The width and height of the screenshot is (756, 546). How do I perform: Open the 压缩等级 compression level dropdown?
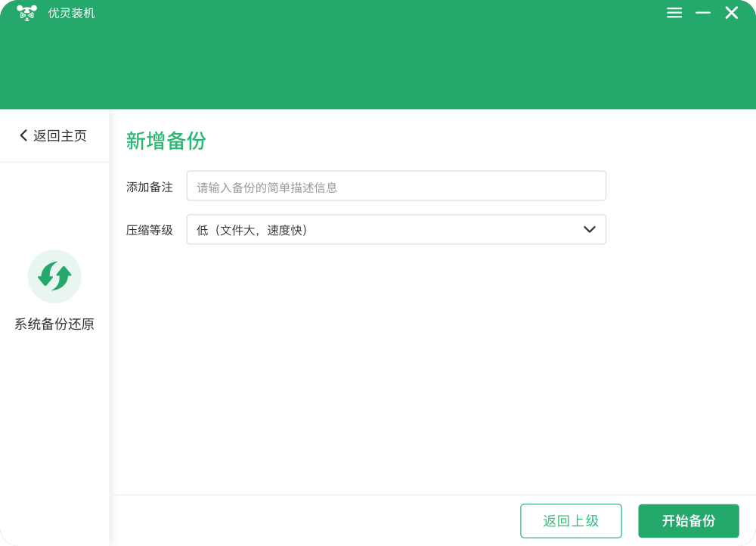click(x=396, y=230)
